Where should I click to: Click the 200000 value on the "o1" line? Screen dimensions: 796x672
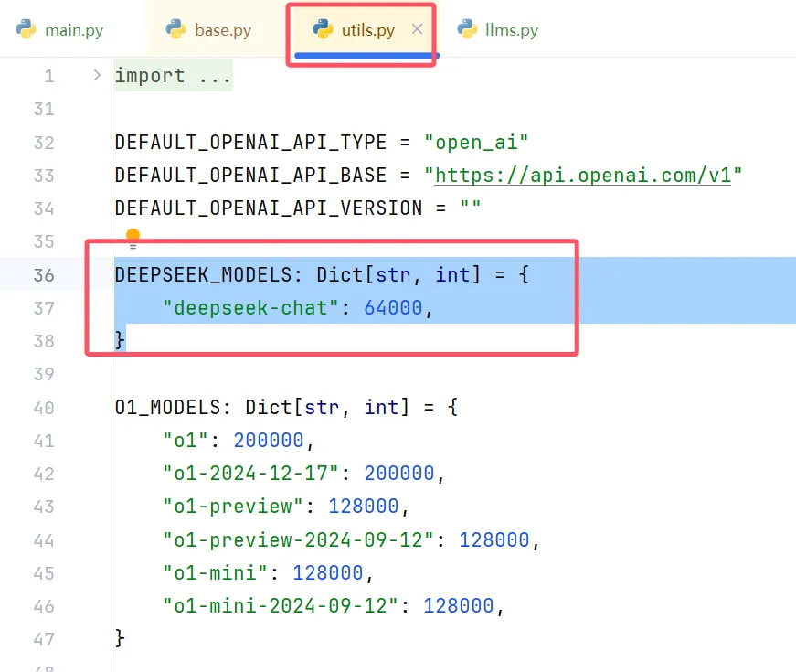269,441
